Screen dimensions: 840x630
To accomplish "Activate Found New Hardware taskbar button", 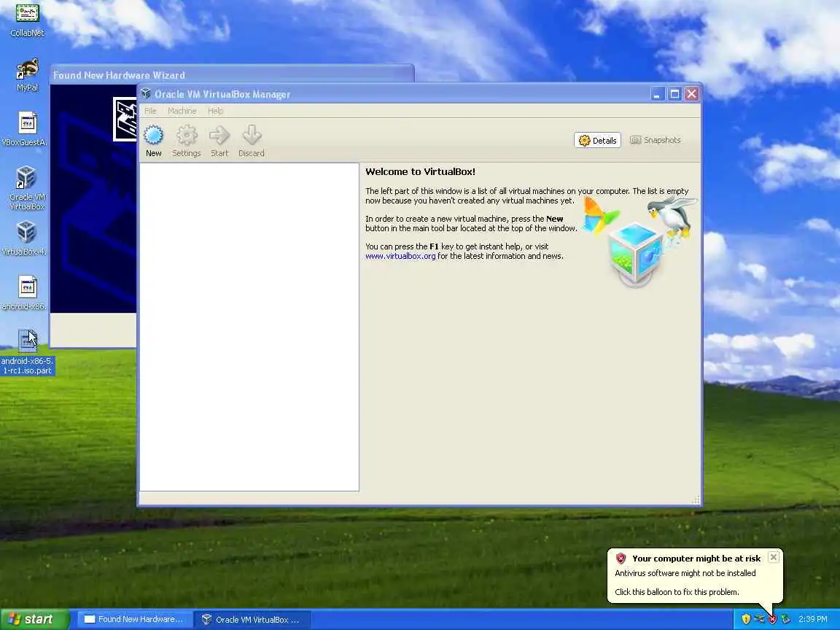I will pyautogui.click(x=134, y=619).
